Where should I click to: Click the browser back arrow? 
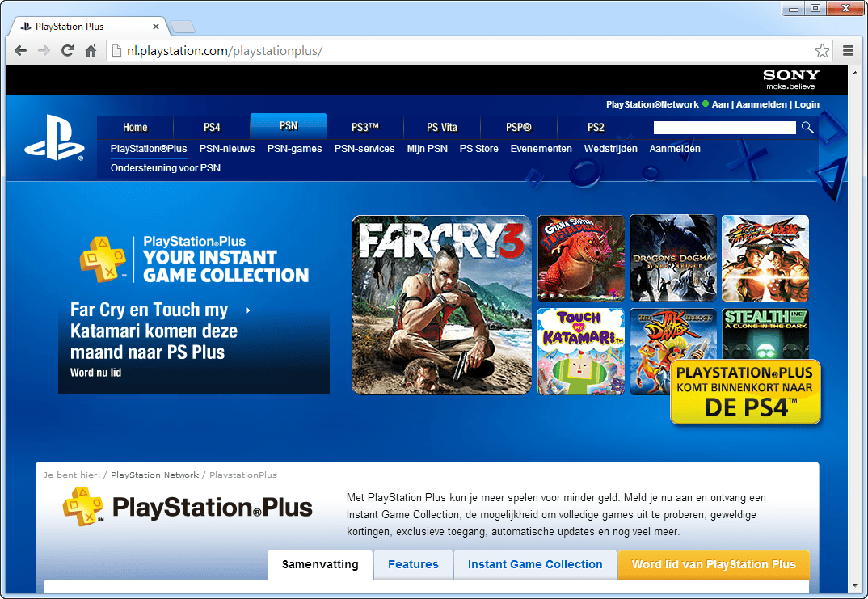[x=20, y=51]
